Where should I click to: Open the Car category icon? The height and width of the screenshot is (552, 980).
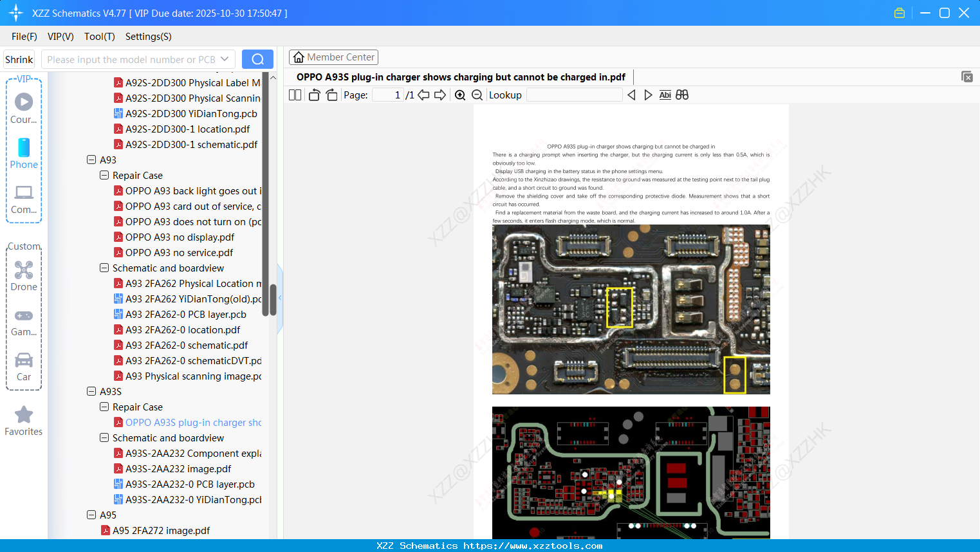[x=24, y=367]
